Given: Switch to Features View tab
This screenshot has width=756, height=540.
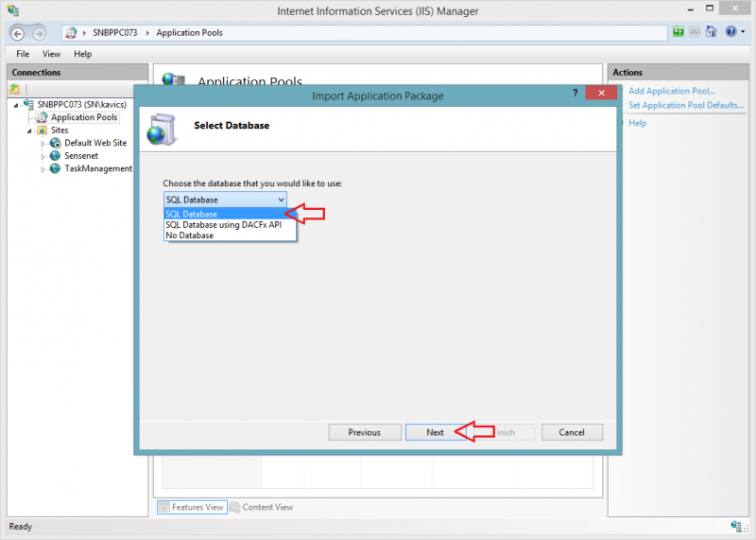Looking at the screenshot, I should pos(192,507).
